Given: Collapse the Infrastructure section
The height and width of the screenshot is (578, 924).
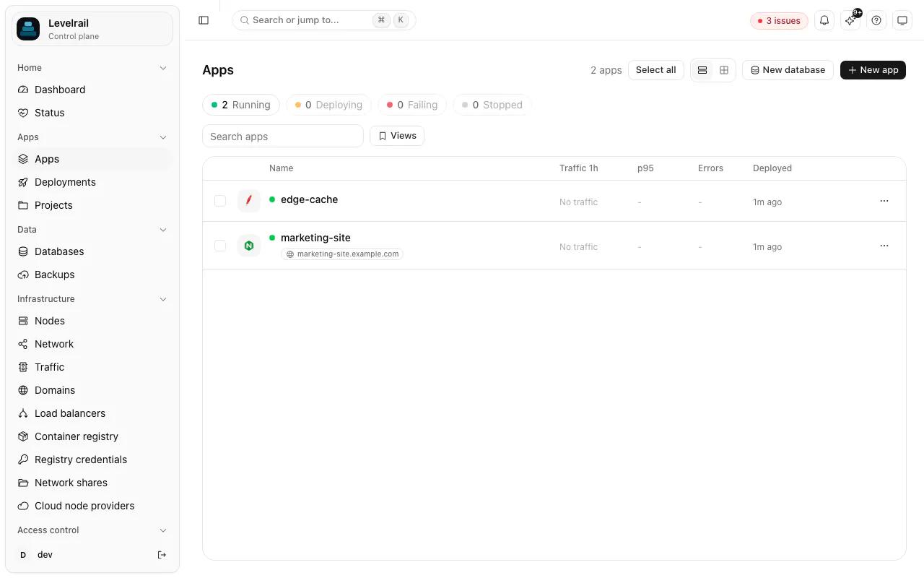Looking at the screenshot, I should (x=163, y=299).
